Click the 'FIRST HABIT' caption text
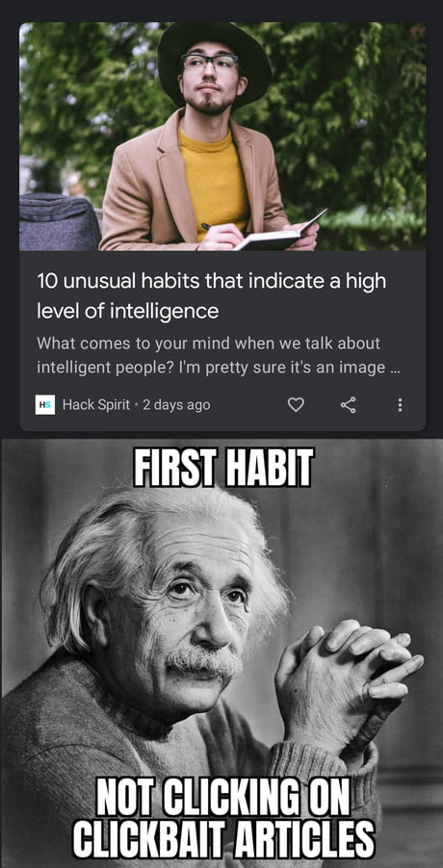Viewport: 443px width, 868px height. pos(223,468)
